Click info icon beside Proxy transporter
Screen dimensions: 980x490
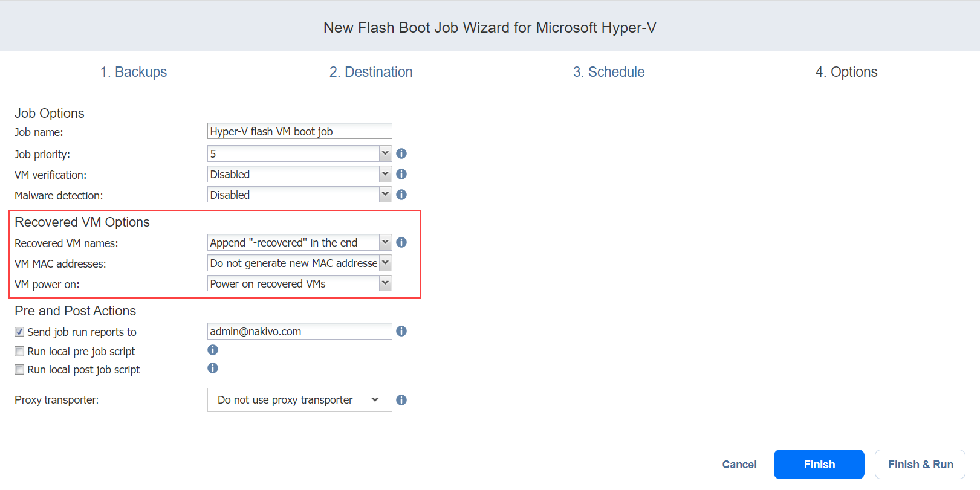click(401, 401)
